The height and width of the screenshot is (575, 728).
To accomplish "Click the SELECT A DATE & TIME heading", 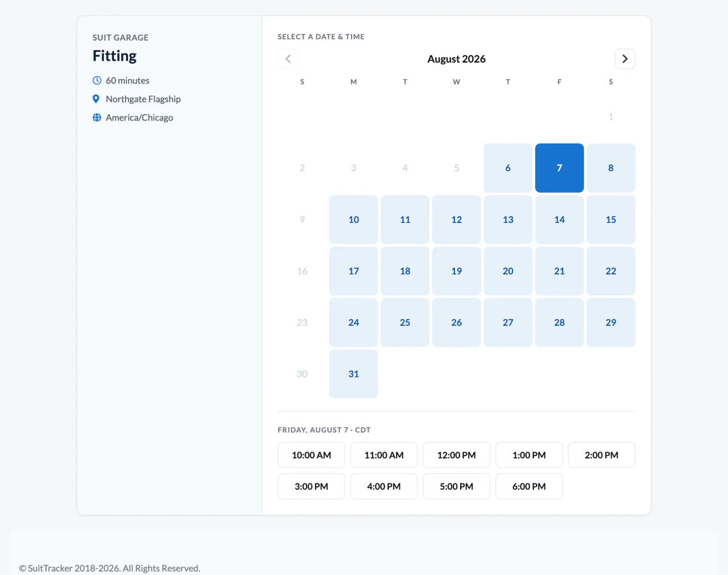I will click(321, 36).
